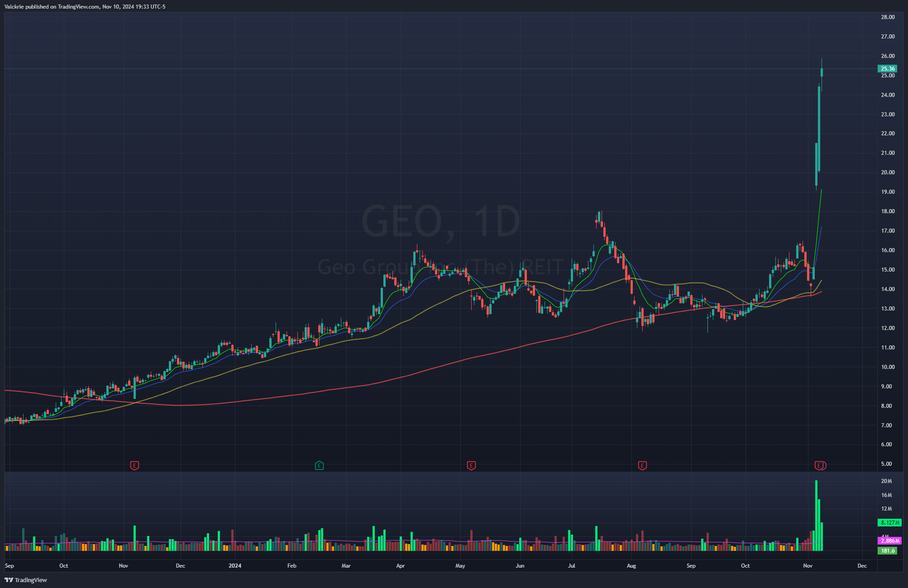Click the Valckrie published header text
The height and width of the screenshot is (588, 908).
click(x=85, y=7)
